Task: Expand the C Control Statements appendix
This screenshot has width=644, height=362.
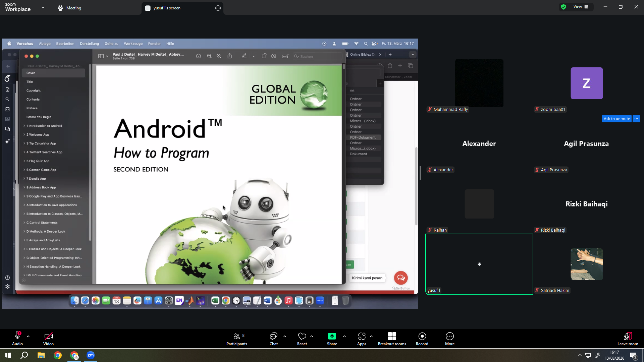Action: click(x=24, y=223)
